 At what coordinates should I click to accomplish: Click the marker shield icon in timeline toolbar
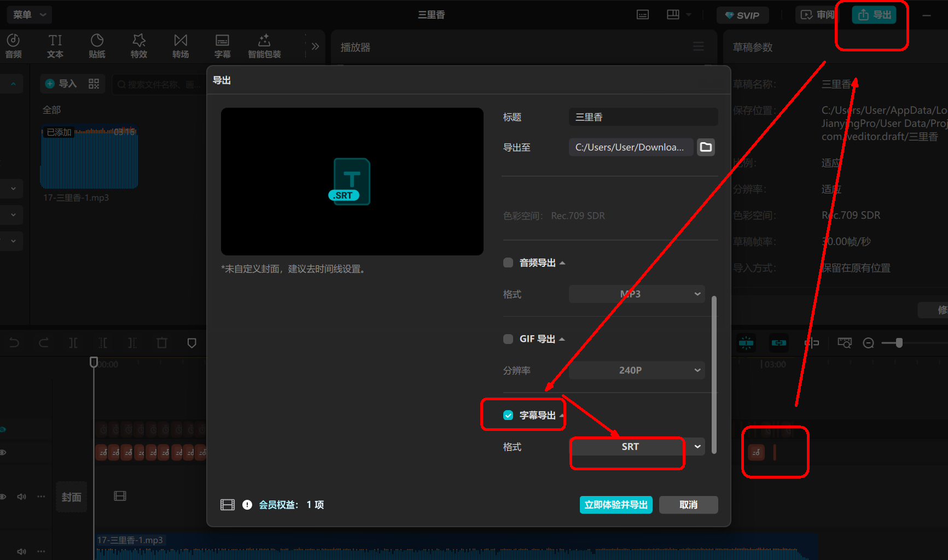[x=191, y=343]
